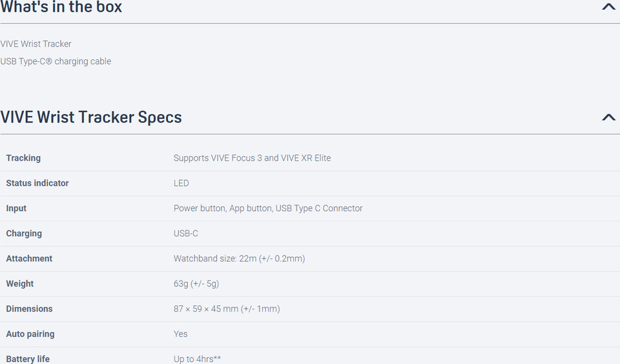Image resolution: width=620 pixels, height=364 pixels.
Task: Click the Status indicator label
Action: point(37,183)
